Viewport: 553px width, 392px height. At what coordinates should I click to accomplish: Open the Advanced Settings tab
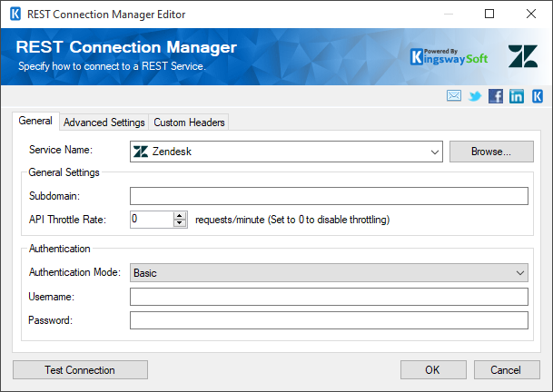point(104,122)
